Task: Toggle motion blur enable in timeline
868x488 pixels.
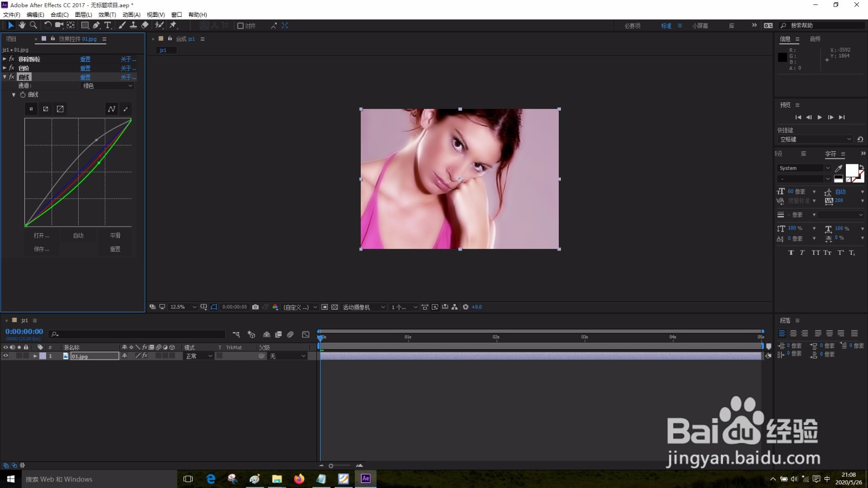Action: click(x=290, y=335)
